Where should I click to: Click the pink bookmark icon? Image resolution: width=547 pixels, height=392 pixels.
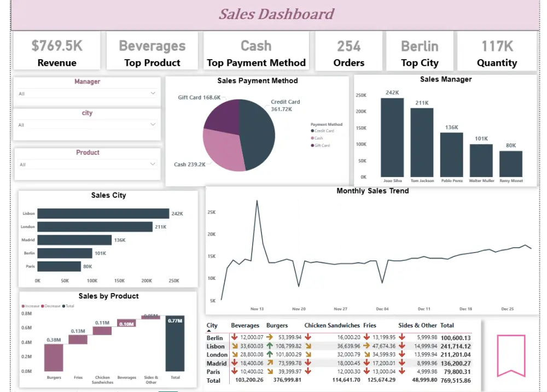pyautogui.click(x=511, y=356)
